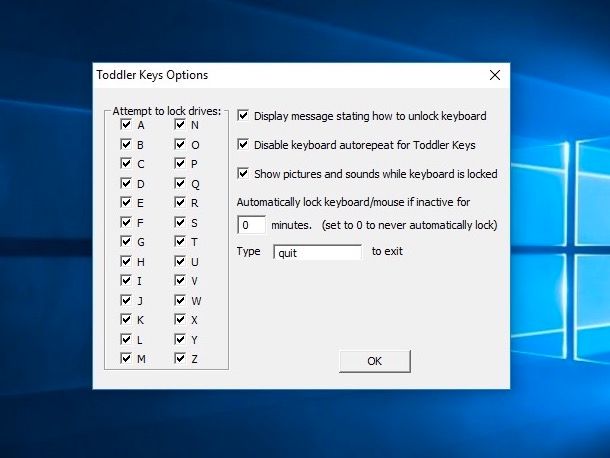Close the Toddler Keys Options dialog

click(x=495, y=75)
